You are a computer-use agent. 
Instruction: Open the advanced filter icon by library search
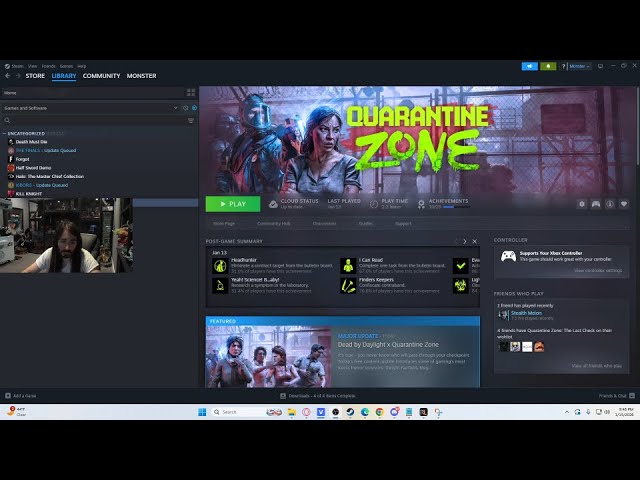coord(191,120)
